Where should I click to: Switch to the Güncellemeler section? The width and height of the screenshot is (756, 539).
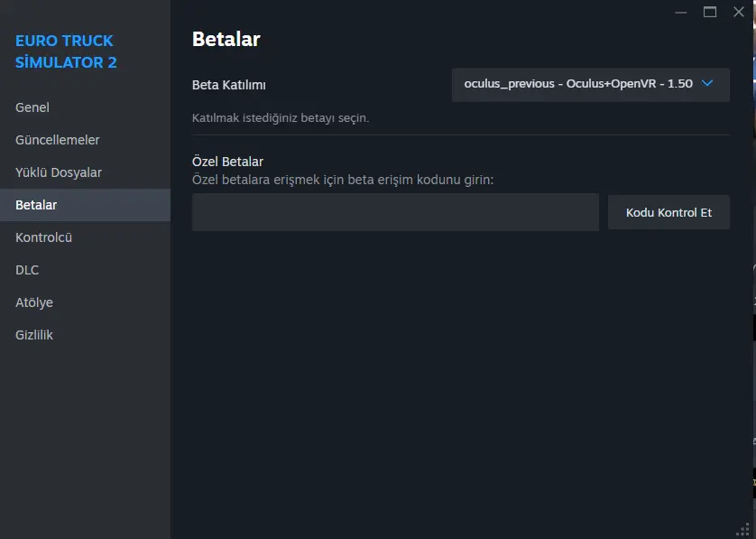point(85,140)
